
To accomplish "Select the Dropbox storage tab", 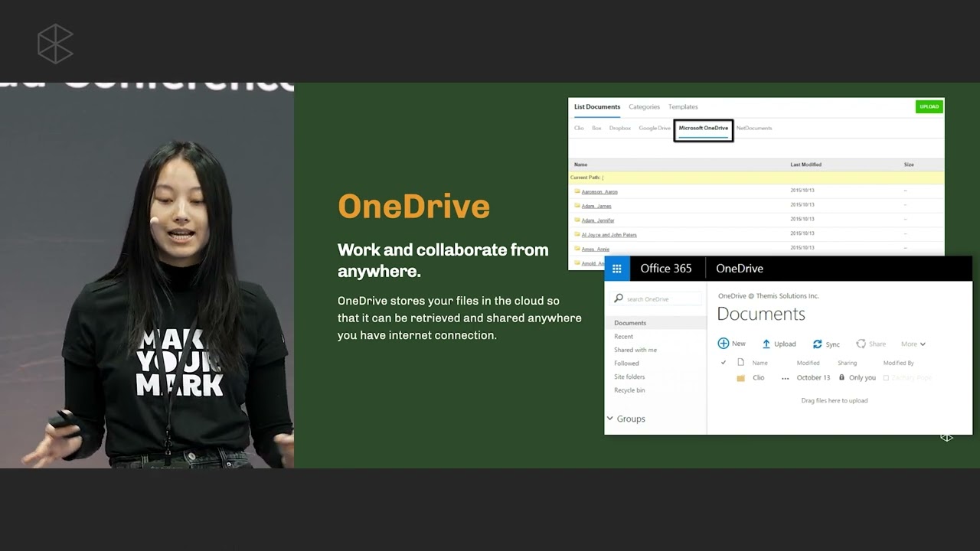I will click(x=620, y=129).
